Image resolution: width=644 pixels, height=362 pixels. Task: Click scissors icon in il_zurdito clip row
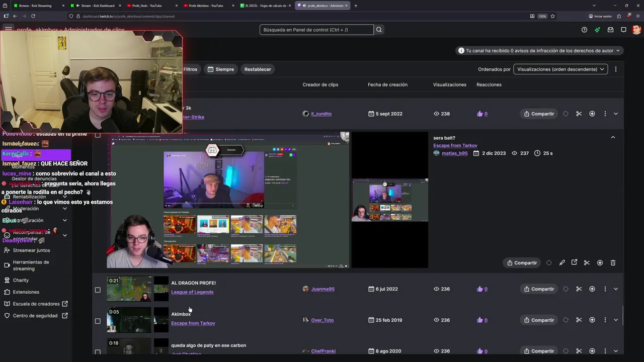tap(579, 114)
